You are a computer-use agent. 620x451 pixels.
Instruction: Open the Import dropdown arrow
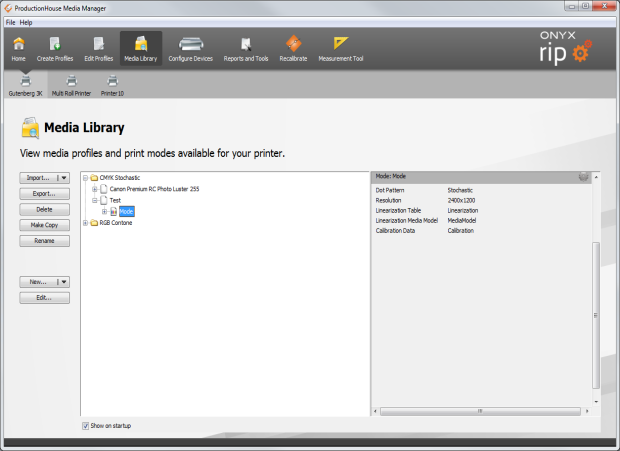click(x=64, y=178)
